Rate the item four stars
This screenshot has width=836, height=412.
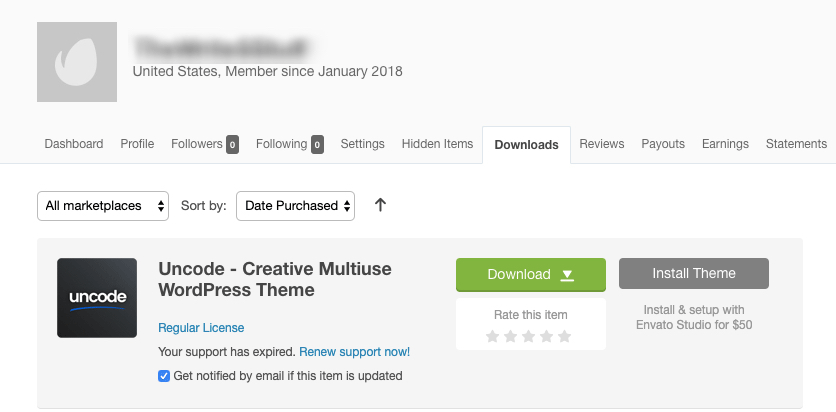[x=546, y=336]
